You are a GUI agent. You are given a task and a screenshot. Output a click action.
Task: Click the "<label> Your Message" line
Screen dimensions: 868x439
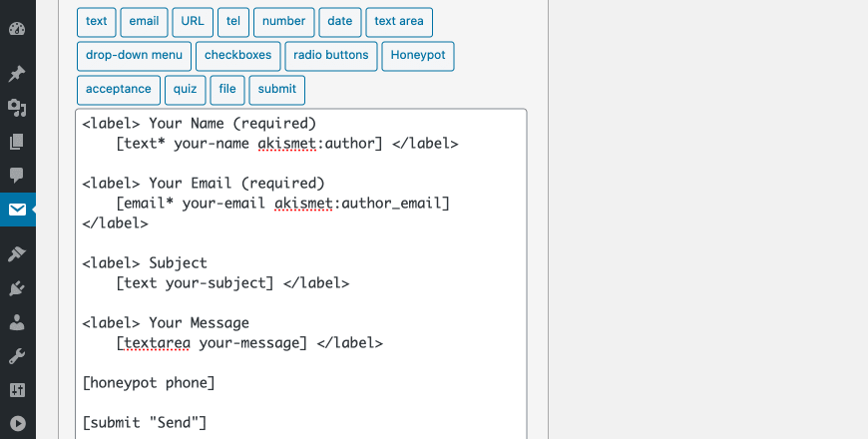pyautogui.click(x=166, y=322)
